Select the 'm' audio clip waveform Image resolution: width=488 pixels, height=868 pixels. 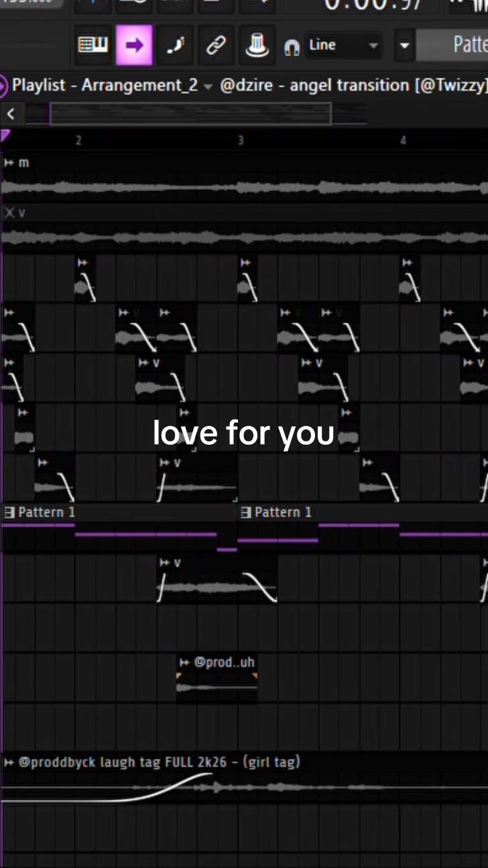pos(244,188)
